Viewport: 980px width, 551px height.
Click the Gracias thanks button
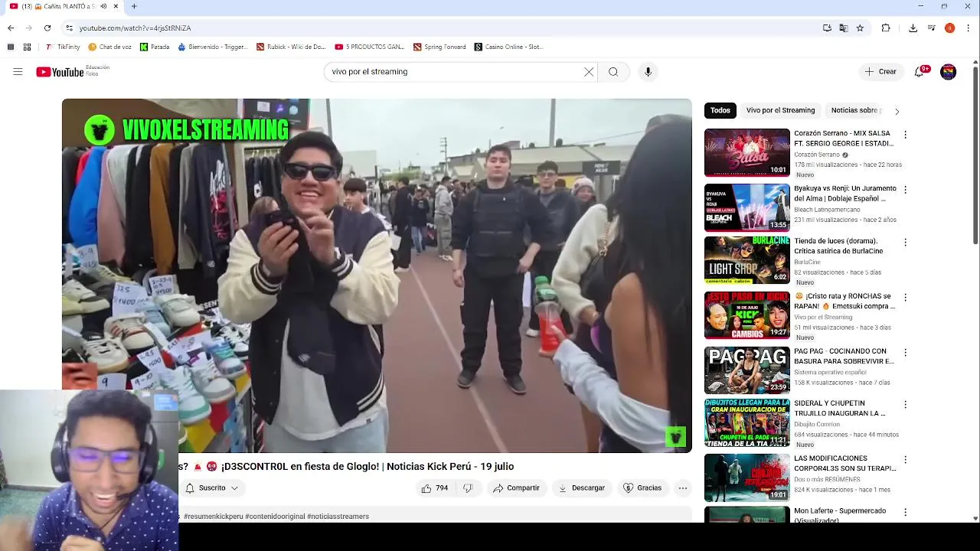[x=642, y=488]
